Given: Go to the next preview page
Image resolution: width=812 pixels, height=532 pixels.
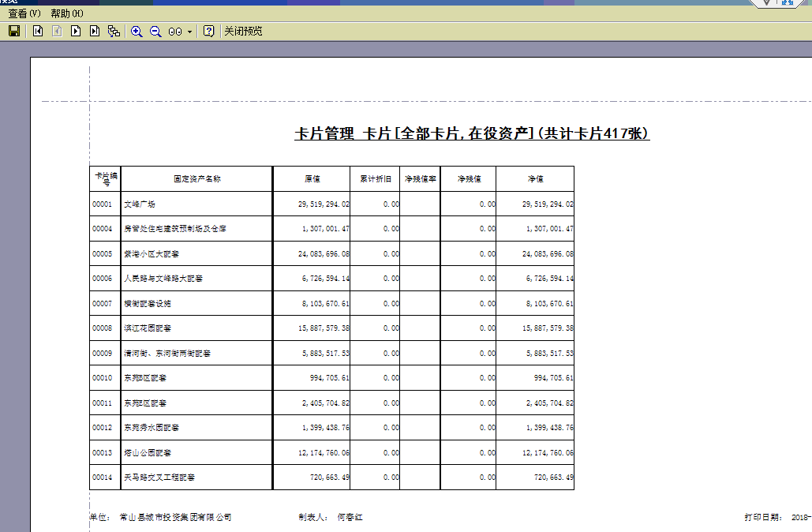Looking at the screenshot, I should pyautogui.click(x=76, y=31).
